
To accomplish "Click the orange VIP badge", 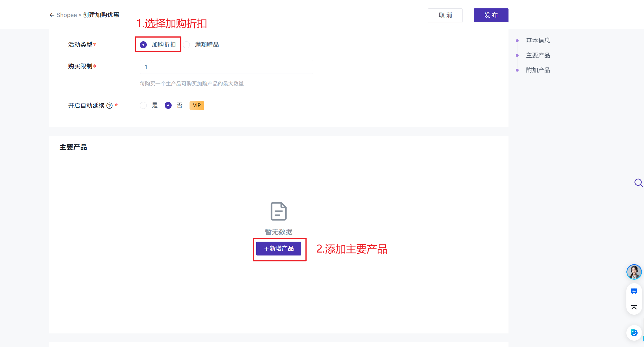I will coord(197,105).
